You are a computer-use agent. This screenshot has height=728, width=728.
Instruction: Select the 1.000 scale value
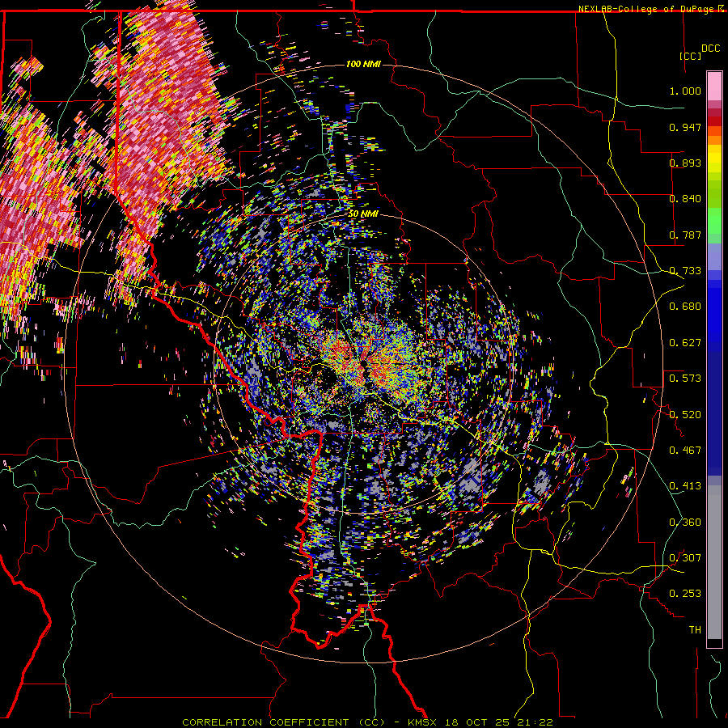685,91
